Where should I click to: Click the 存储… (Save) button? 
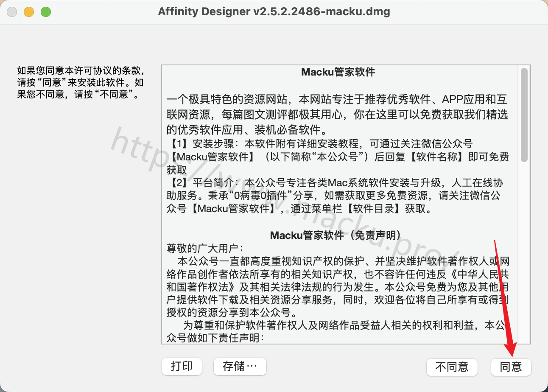click(x=240, y=366)
